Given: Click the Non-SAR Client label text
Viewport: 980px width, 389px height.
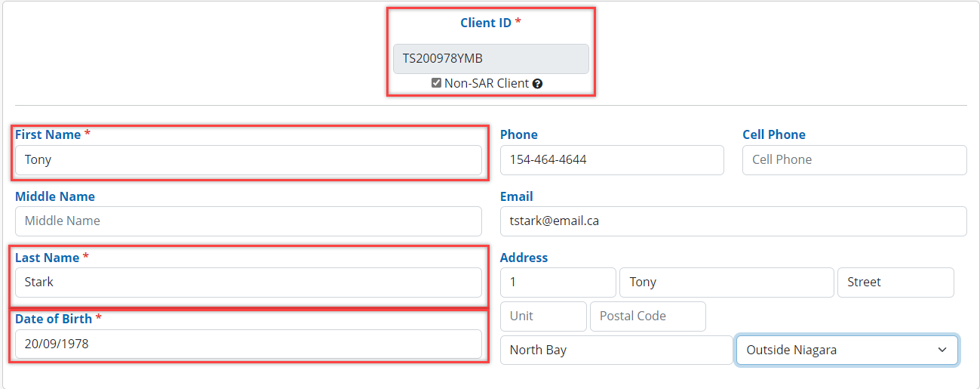Looking at the screenshot, I should coord(487,84).
